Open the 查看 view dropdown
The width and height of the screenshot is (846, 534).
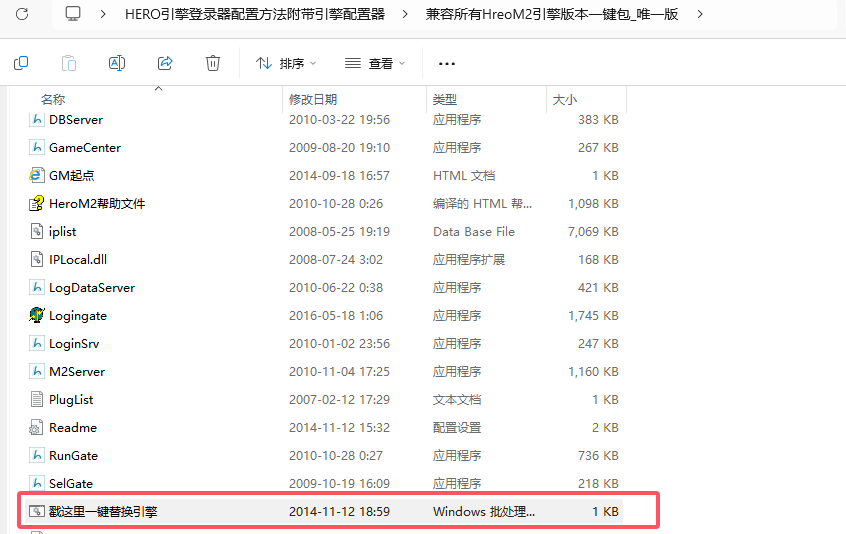tap(375, 64)
